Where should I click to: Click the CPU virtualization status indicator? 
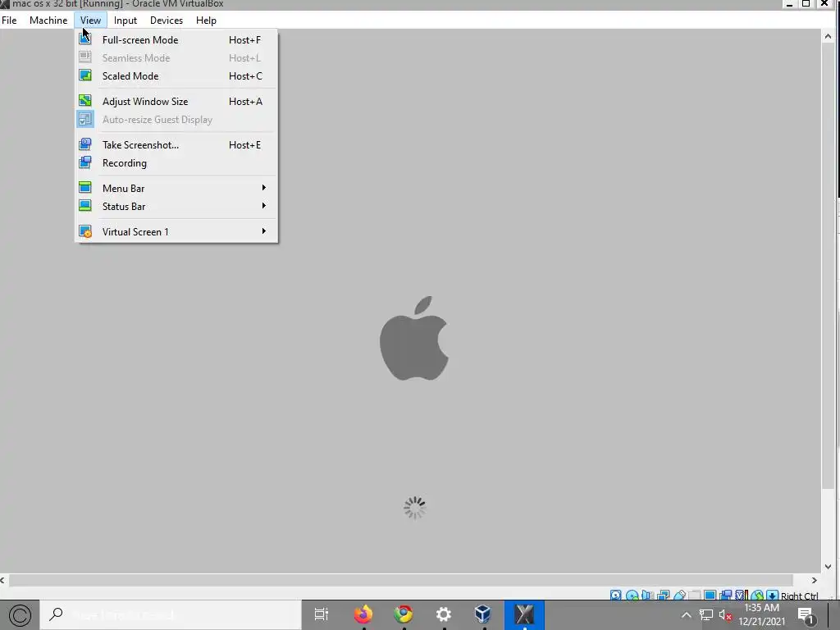[x=742, y=596]
